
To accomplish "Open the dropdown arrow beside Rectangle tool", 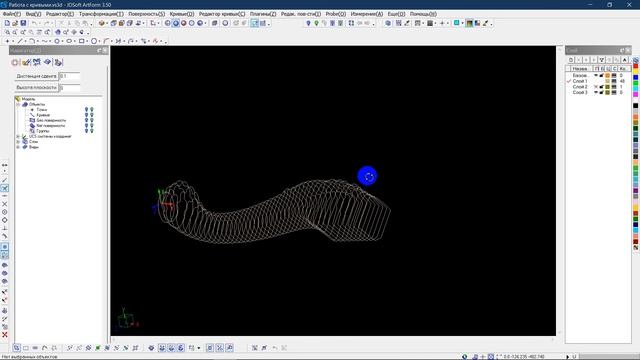I will tap(87, 42).
